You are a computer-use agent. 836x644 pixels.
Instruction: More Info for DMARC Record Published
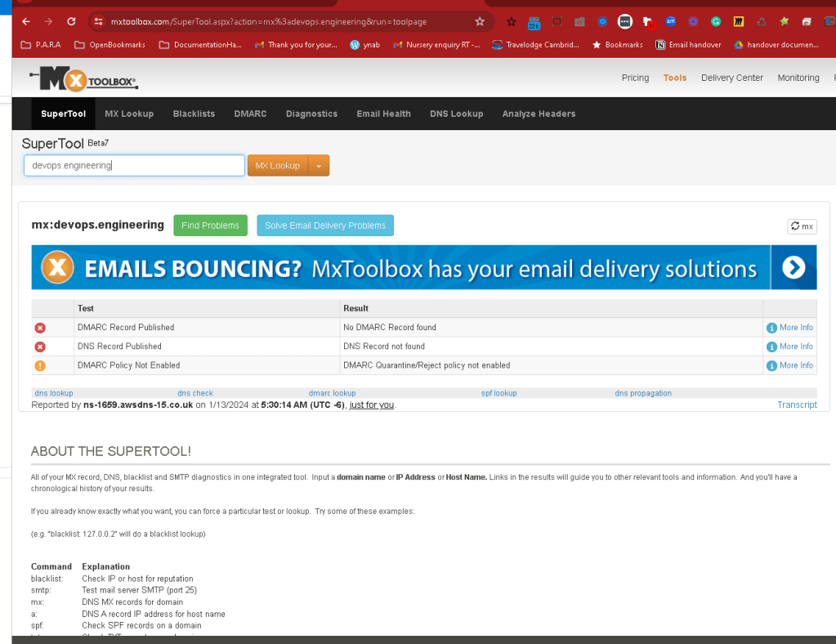790,328
